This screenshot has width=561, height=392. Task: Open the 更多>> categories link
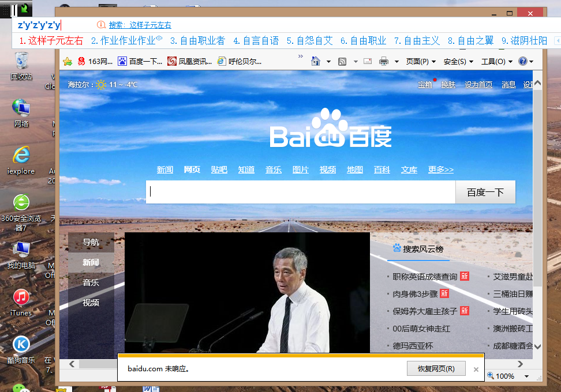click(441, 169)
